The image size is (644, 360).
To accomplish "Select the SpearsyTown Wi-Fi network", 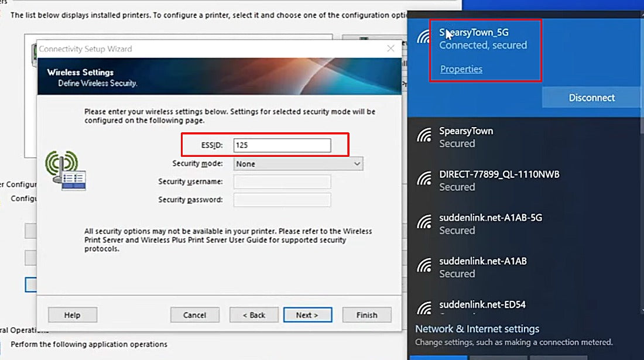I will pos(523,137).
